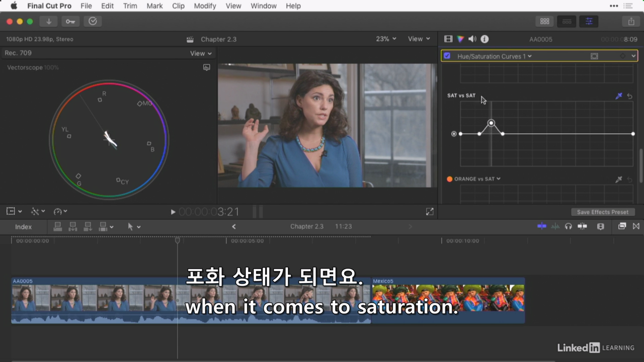This screenshot has height=362, width=644.
Task: Toggle the Timeline panel button
Action: click(x=567, y=22)
